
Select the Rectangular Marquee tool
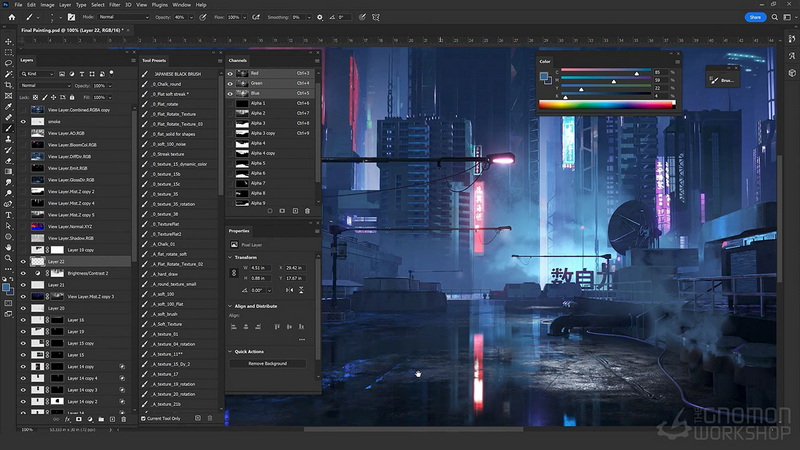point(8,53)
